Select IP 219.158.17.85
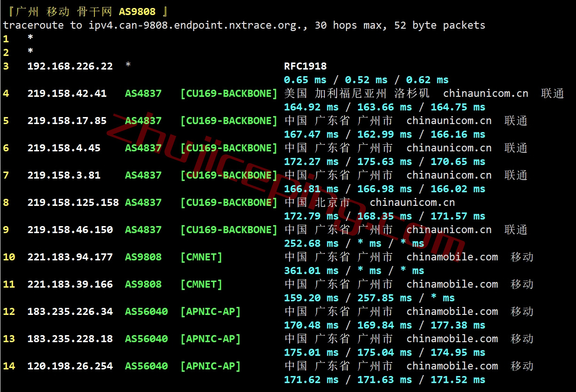This screenshot has height=392, width=576. 67,121
